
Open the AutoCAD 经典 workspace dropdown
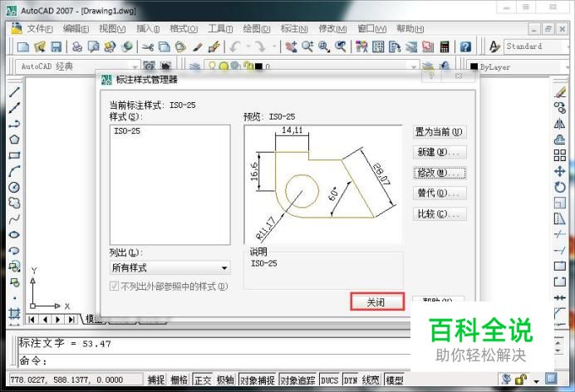(135, 66)
